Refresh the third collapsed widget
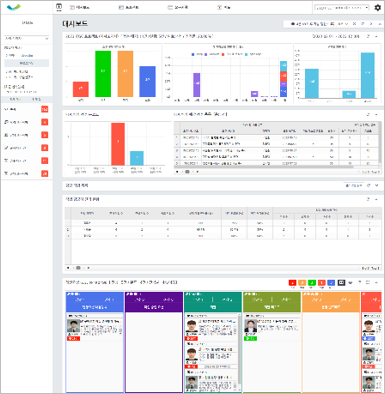 (369, 185)
